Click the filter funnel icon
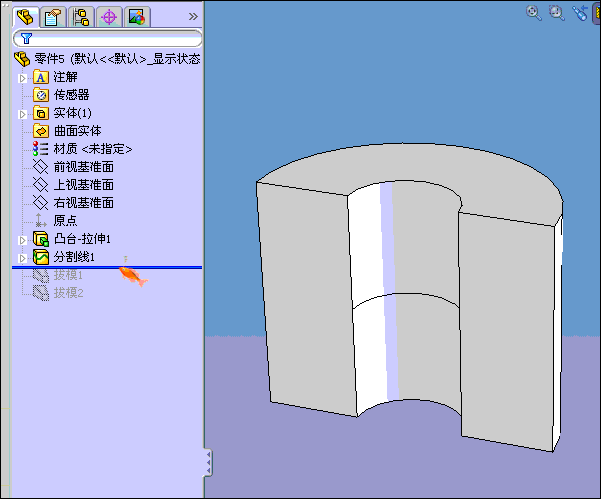 [26, 38]
